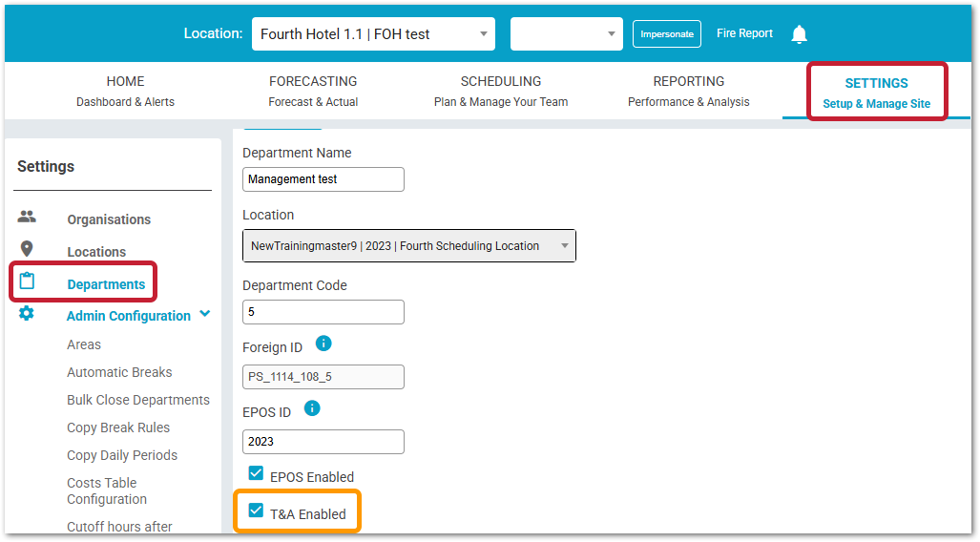Click the notification bell icon
The width and height of the screenshot is (980, 542).
tap(799, 34)
